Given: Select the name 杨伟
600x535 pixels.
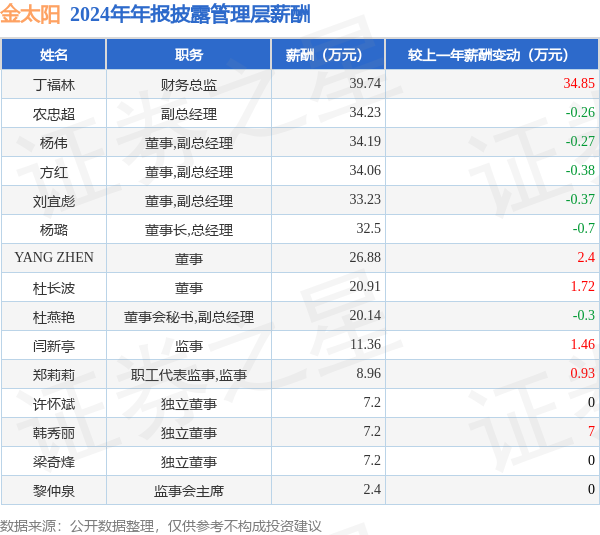Looking at the screenshot, I should (x=54, y=143).
